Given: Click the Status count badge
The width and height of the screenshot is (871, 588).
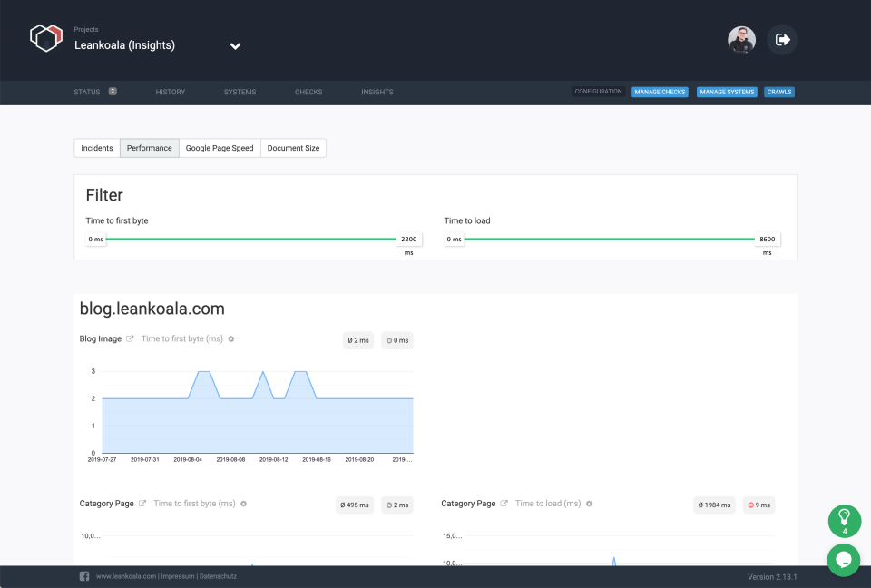Looking at the screenshot, I should 113,91.
